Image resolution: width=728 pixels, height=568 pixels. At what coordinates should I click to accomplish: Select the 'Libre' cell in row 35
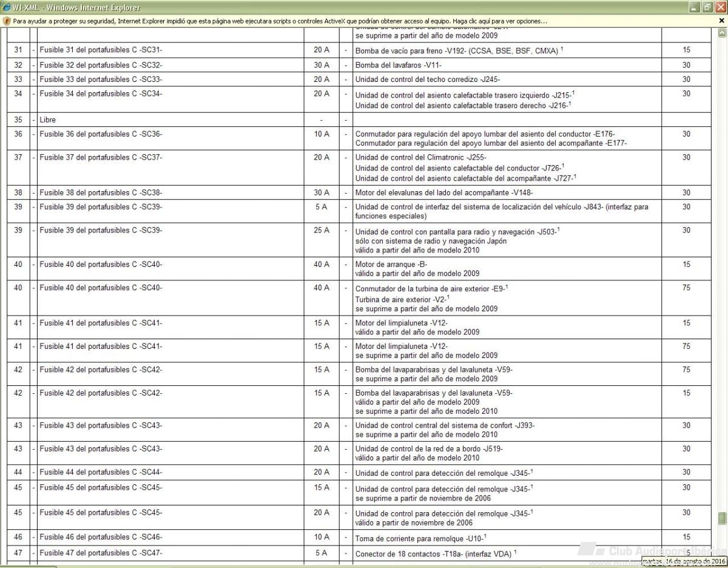click(x=48, y=120)
